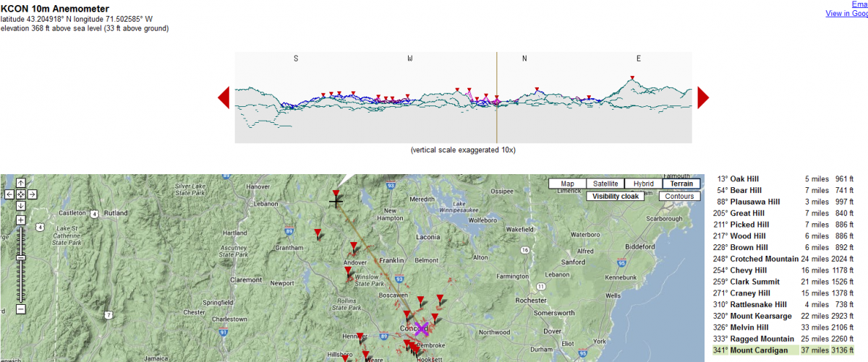Switch to Map view type
868x362 pixels.
click(x=567, y=184)
